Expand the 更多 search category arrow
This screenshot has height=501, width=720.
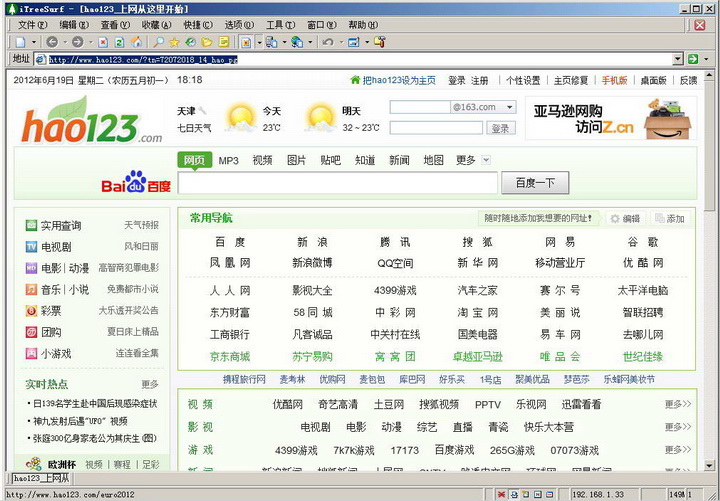(486, 160)
